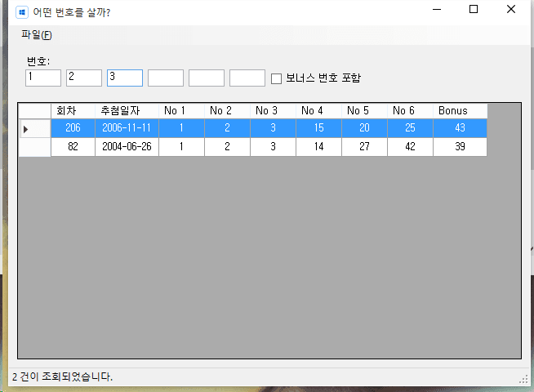Click the No 3 column header
Screen dimensions: 534x392
[x=274, y=111]
